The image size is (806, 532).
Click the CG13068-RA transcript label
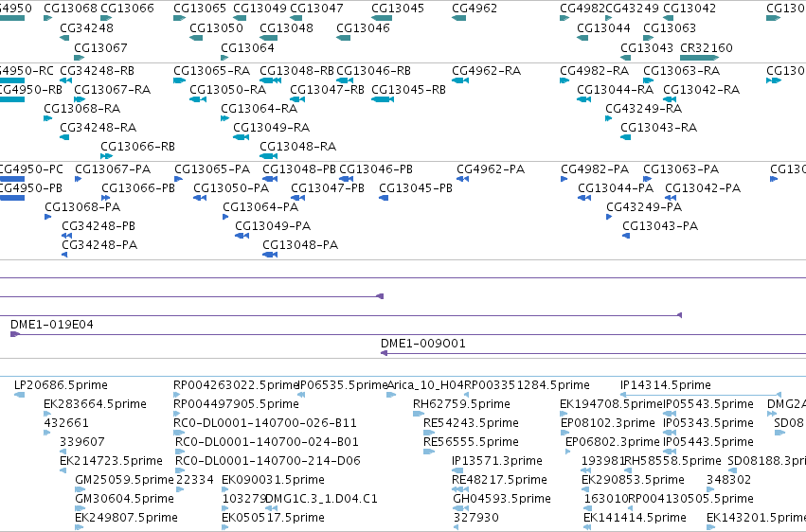coord(81,109)
